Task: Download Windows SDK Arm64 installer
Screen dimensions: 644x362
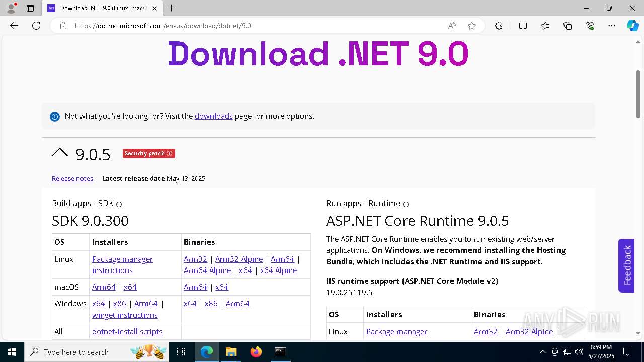Action: pyautogui.click(x=146, y=304)
